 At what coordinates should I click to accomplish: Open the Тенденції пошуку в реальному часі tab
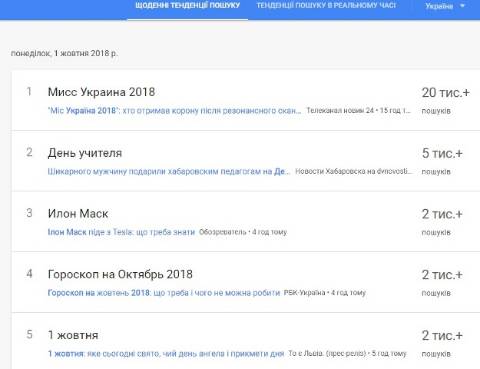pyautogui.click(x=326, y=6)
